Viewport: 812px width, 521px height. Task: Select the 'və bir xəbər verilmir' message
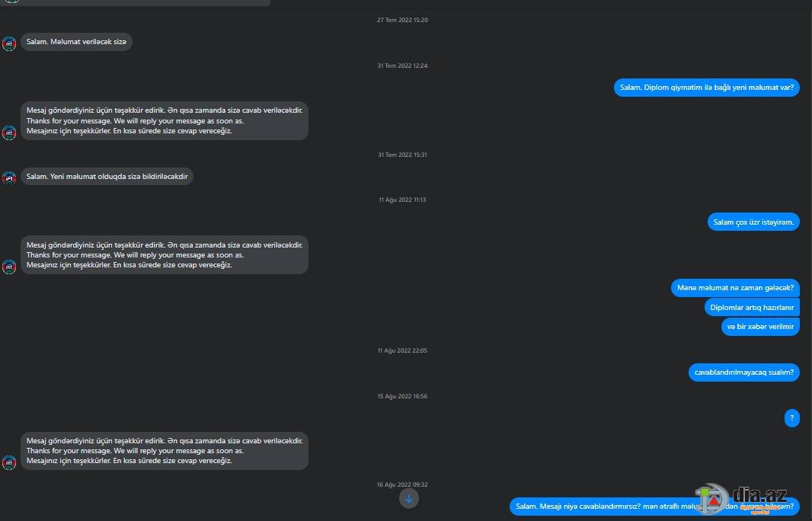(x=760, y=327)
